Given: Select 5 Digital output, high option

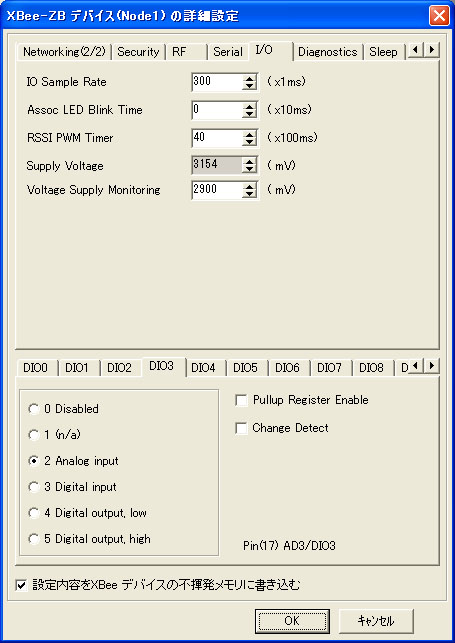Looking at the screenshot, I should click(x=34, y=539).
